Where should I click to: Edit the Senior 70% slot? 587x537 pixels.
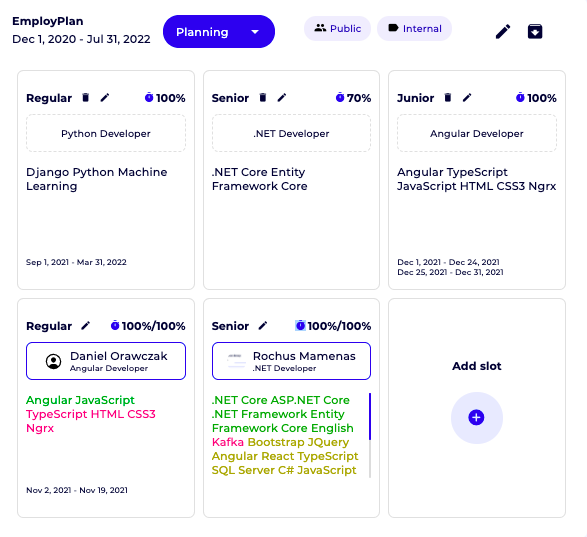click(282, 98)
